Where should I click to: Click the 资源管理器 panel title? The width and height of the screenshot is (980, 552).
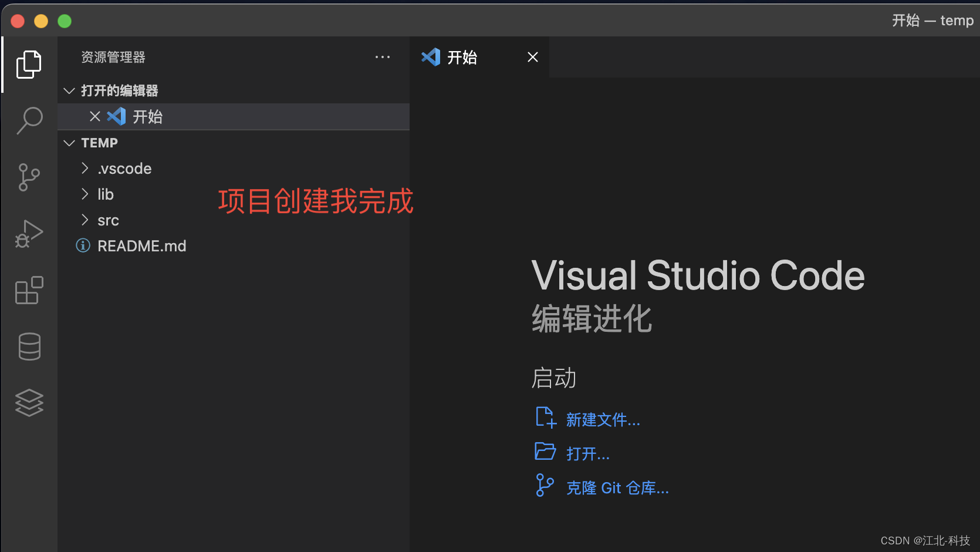point(113,57)
